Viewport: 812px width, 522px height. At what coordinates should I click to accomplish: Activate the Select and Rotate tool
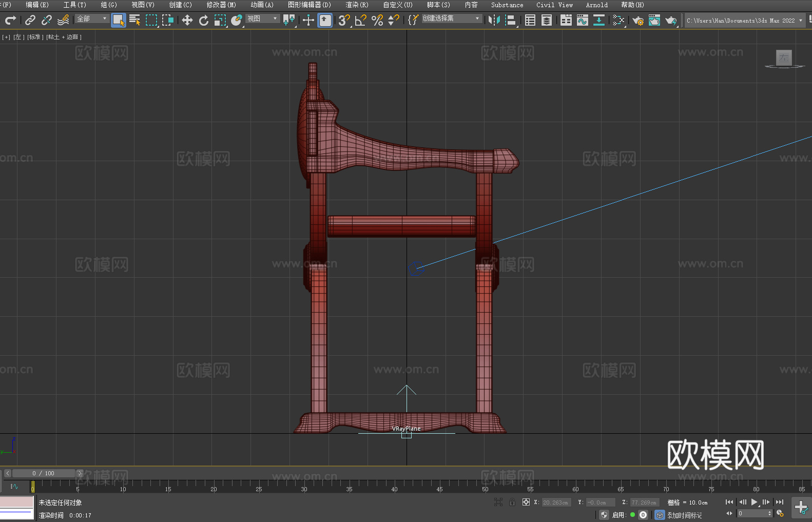tap(204, 20)
